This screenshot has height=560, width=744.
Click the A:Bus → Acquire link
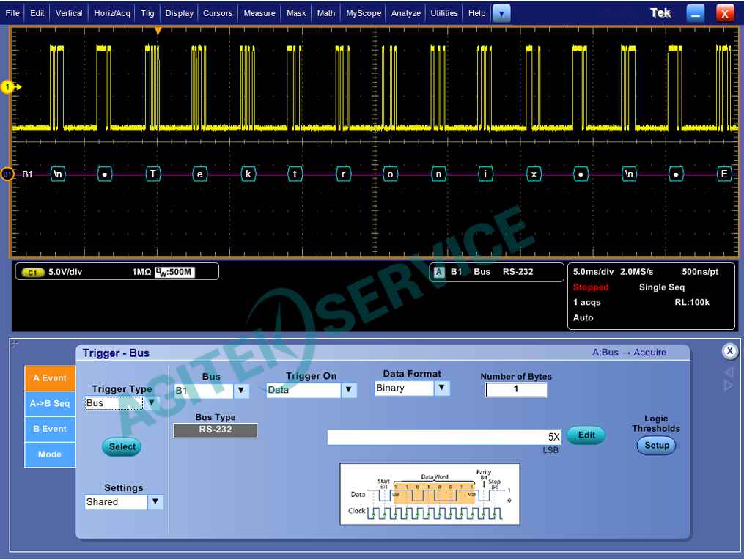pos(629,353)
